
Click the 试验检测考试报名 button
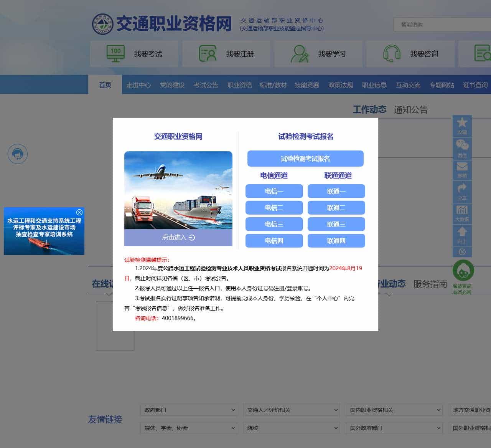tap(305, 158)
